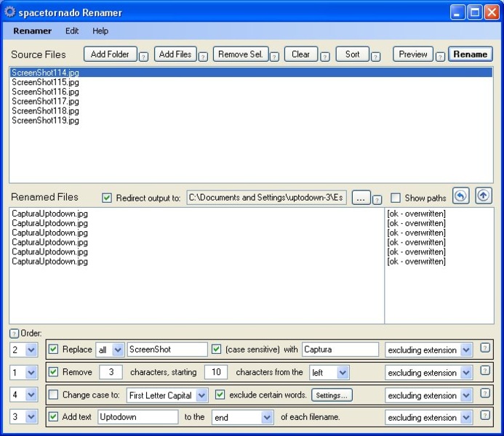Open the Edit menu

72,31
